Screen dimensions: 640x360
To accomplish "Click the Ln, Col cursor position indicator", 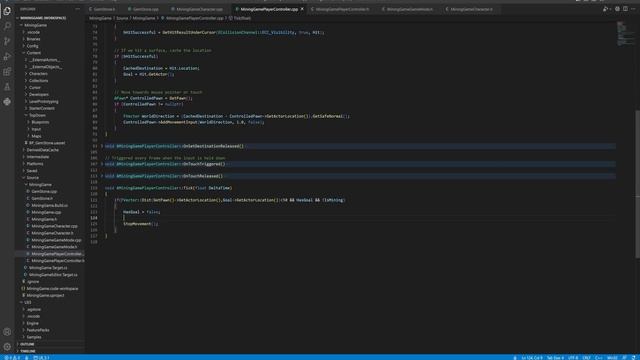I will (532, 358).
